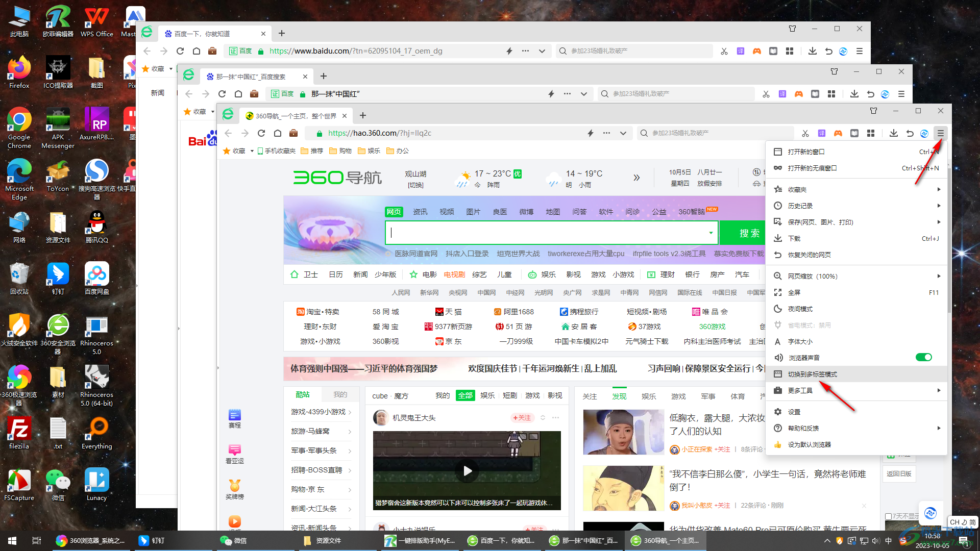This screenshot has width=980, height=551.
Task: Select 打开新的窗口 menu entry
Action: pyautogui.click(x=856, y=152)
